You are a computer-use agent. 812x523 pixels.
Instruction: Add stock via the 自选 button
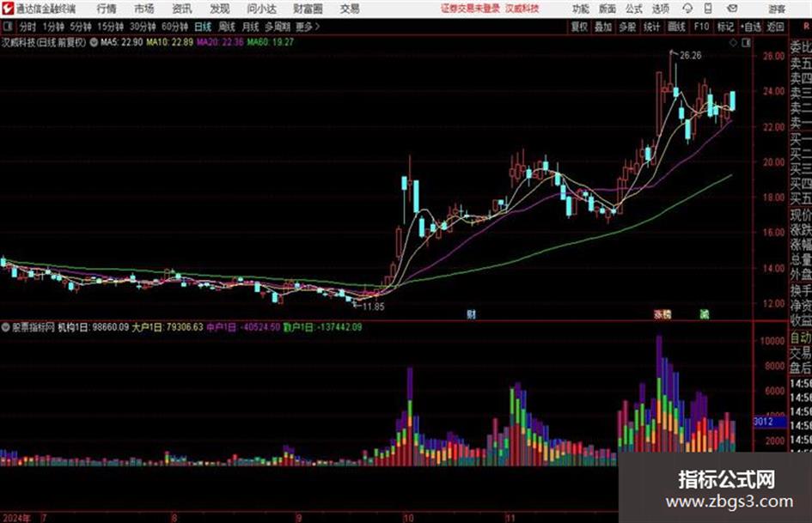751,27
